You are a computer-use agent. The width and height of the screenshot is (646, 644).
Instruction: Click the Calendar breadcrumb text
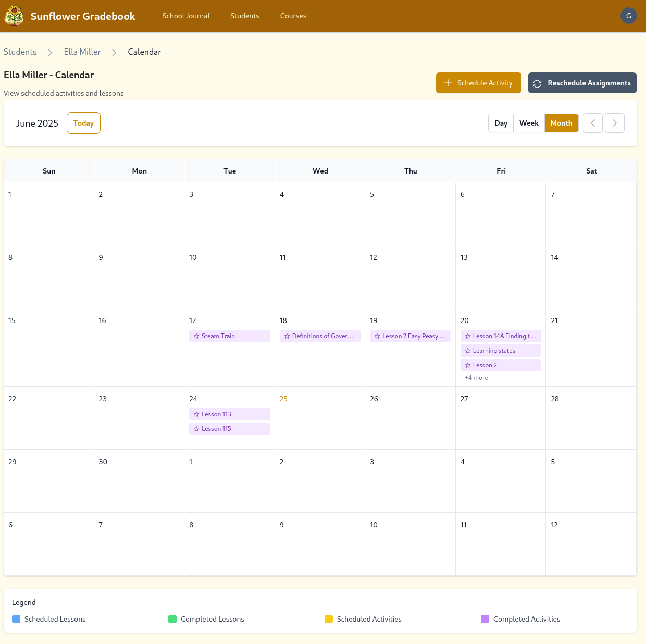tap(144, 52)
